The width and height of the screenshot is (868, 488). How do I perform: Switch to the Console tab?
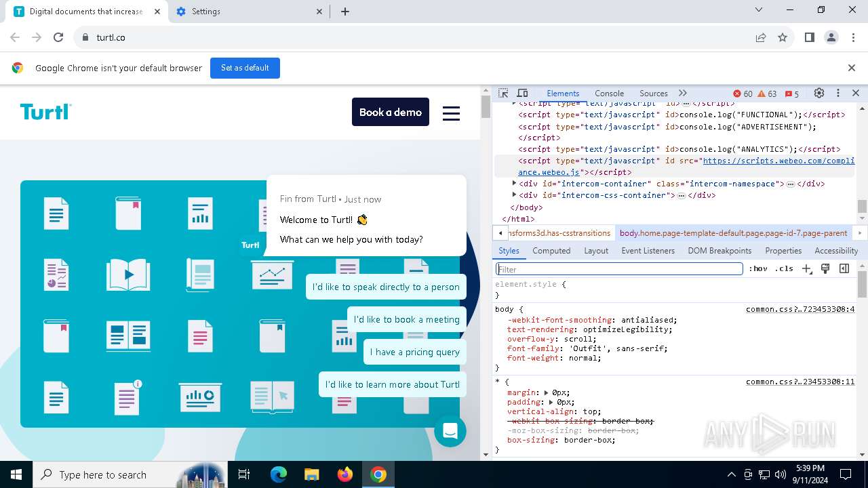coord(609,94)
